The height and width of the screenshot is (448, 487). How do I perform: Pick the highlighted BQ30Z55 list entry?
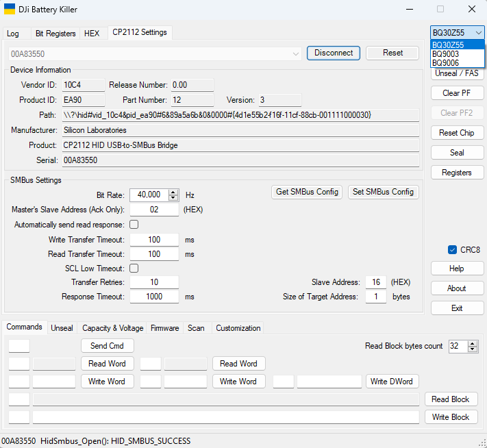457,45
